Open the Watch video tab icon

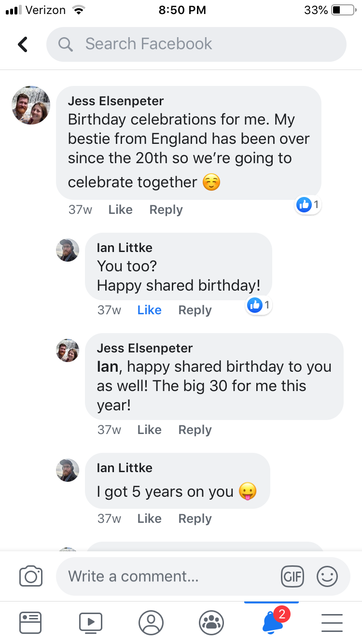[x=91, y=622]
